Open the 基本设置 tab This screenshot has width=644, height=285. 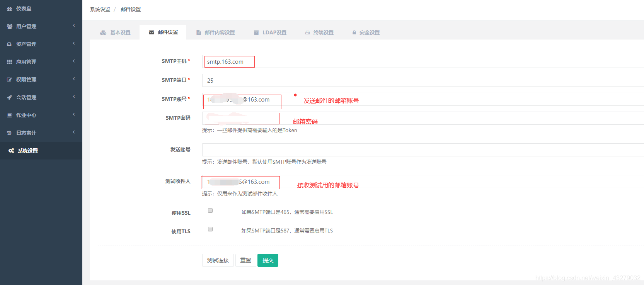[x=115, y=32]
